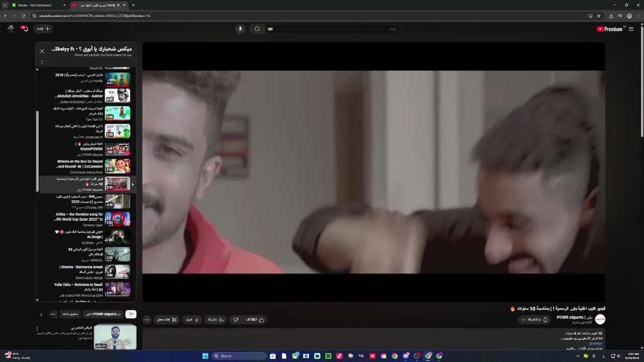This screenshot has width=644, height=362.
Task: Open the weather widget showing 31°C
Action: click(x=18, y=356)
